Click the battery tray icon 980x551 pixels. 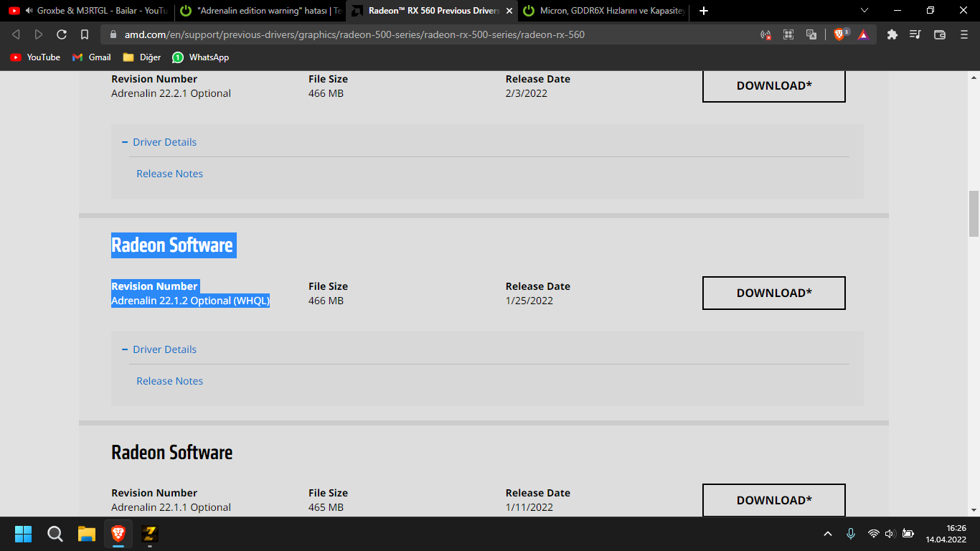point(908,534)
